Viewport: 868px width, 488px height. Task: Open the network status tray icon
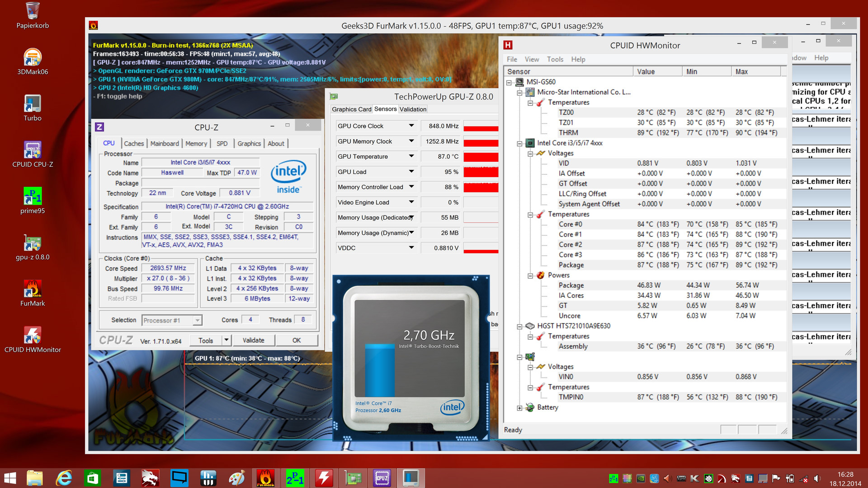803,479
